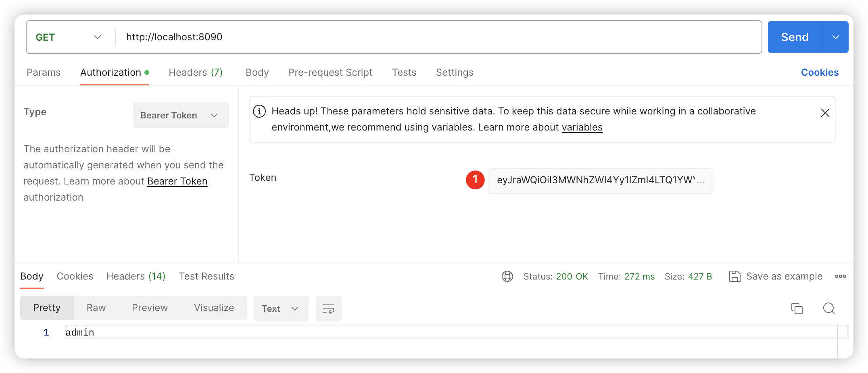The image size is (868, 373).
Task: Toggle line wrap icon in response
Action: pyautogui.click(x=328, y=309)
